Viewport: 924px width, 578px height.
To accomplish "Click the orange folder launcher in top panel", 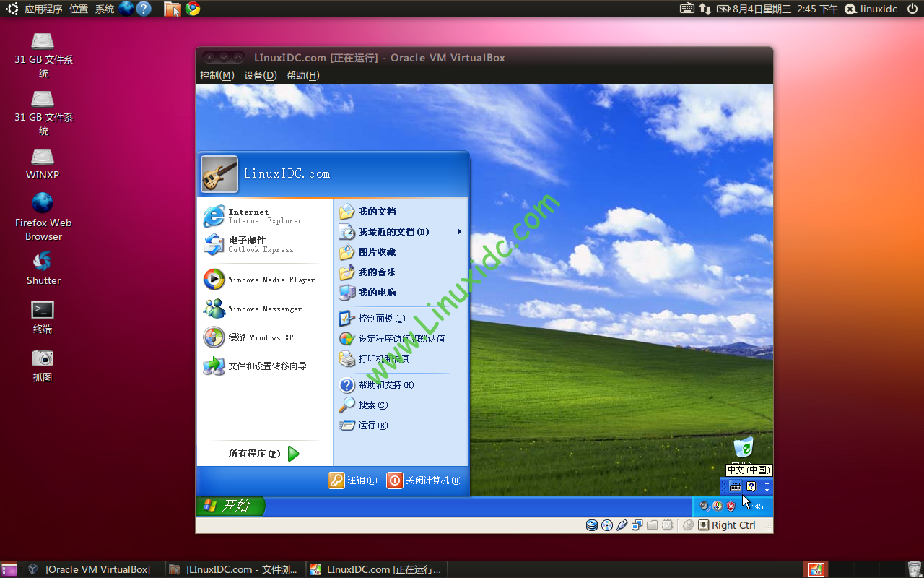I will (x=172, y=9).
